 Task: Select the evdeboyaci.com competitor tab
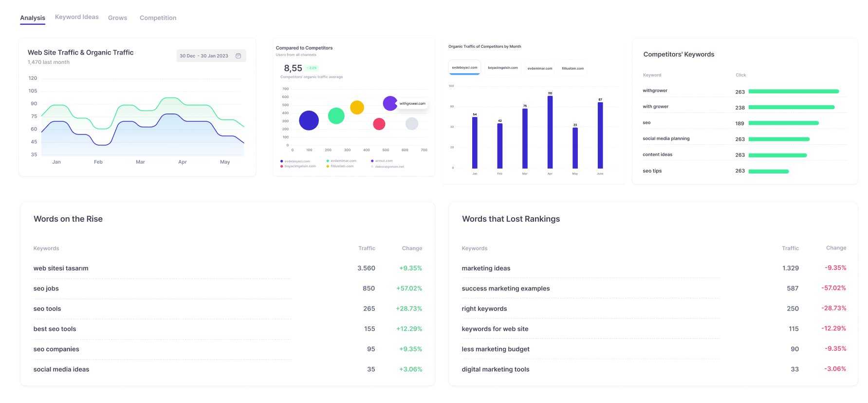point(464,68)
